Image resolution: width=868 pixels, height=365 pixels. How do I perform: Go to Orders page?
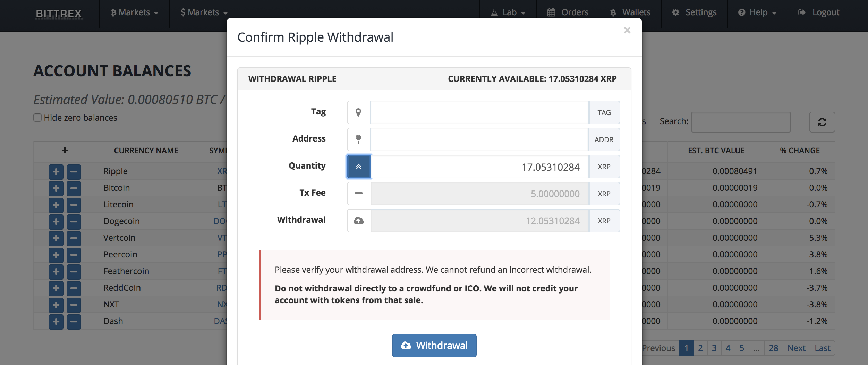tap(568, 12)
